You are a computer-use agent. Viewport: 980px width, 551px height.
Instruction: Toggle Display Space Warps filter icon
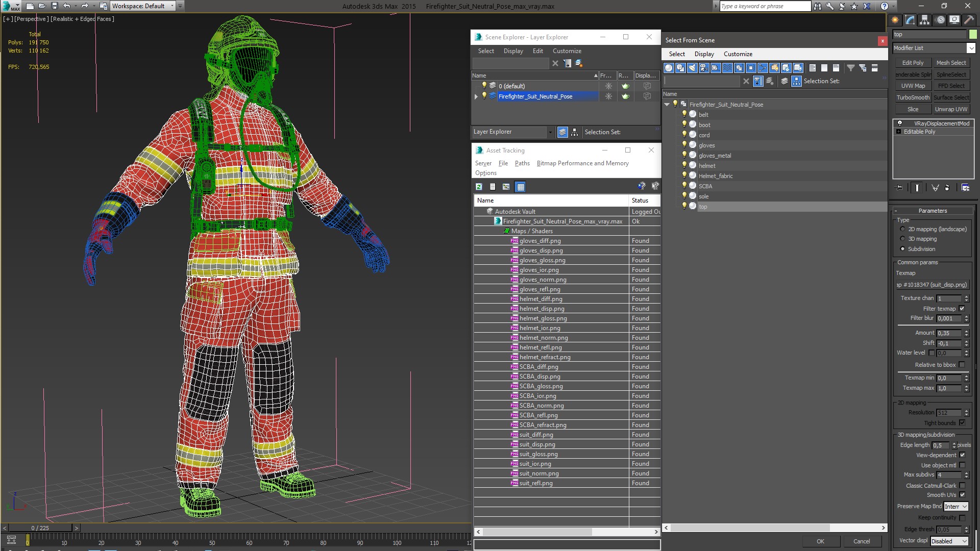click(x=727, y=68)
